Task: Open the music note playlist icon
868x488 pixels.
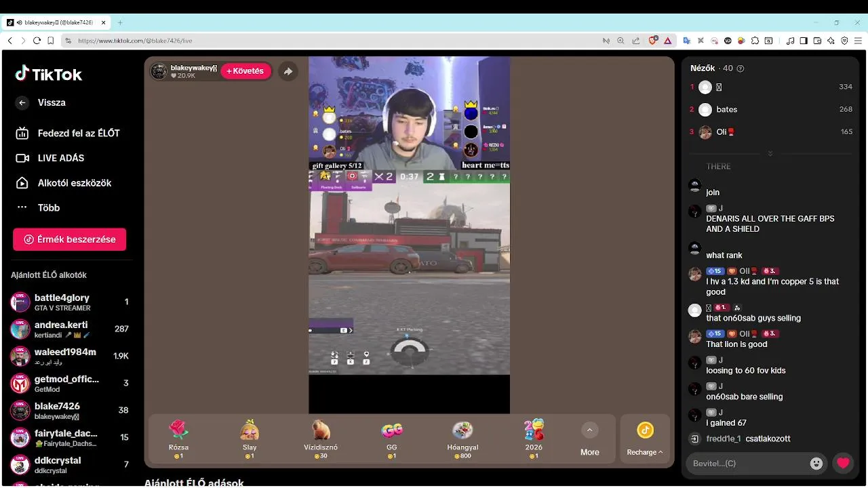Action: (790, 41)
